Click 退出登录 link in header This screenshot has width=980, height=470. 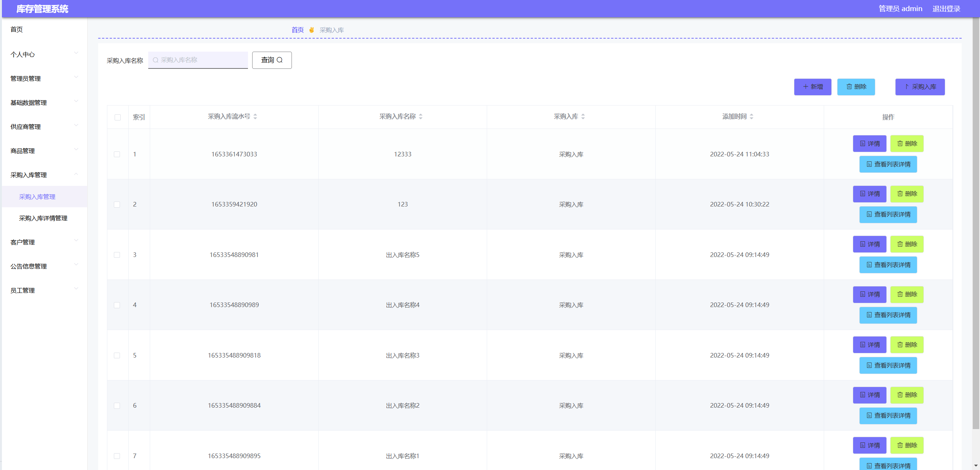pyautogui.click(x=946, y=9)
